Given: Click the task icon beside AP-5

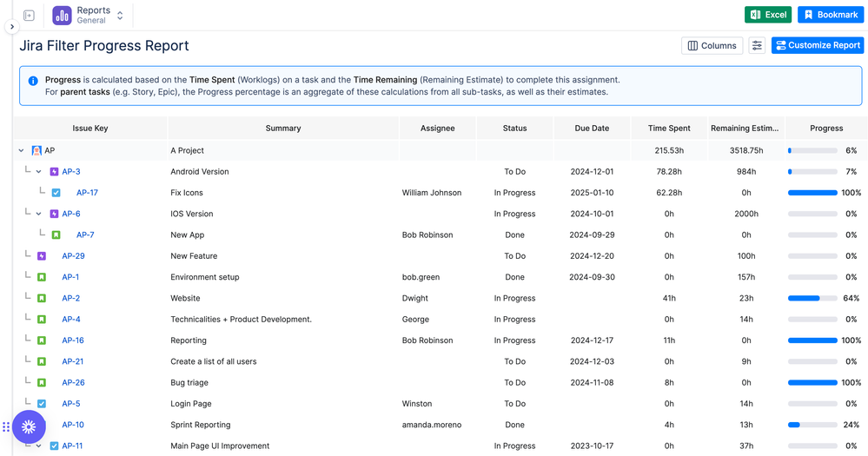Looking at the screenshot, I should tap(42, 403).
